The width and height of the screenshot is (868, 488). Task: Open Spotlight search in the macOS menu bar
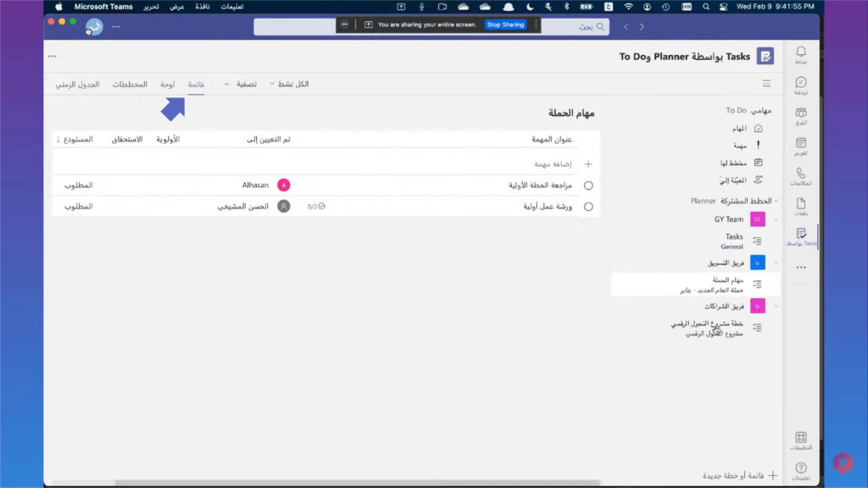[x=706, y=7]
